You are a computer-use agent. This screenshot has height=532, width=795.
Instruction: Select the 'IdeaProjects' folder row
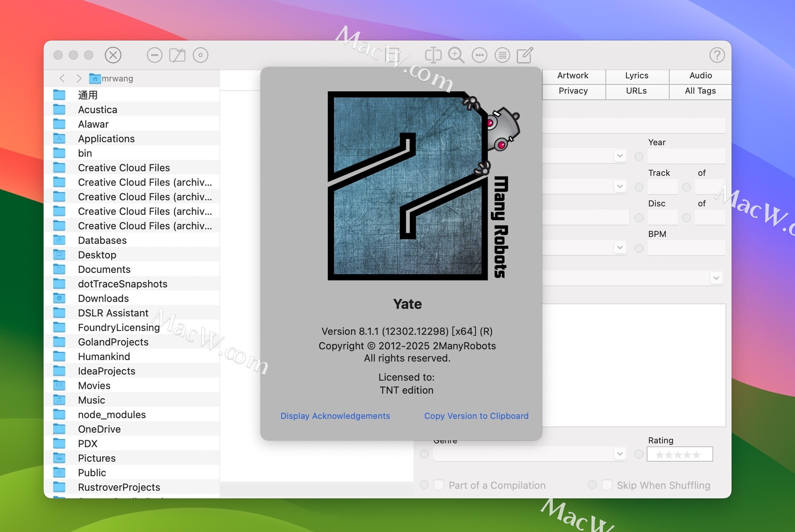tap(132, 371)
